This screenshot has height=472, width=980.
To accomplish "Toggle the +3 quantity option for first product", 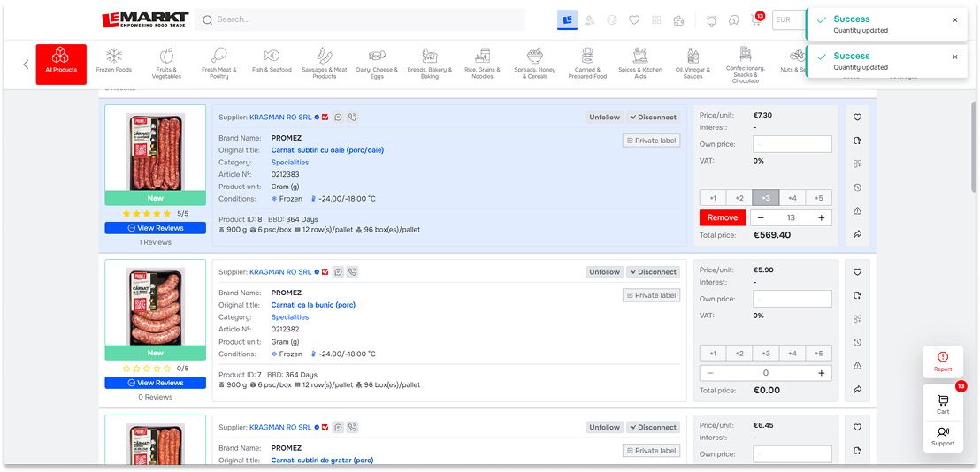I will tap(765, 198).
